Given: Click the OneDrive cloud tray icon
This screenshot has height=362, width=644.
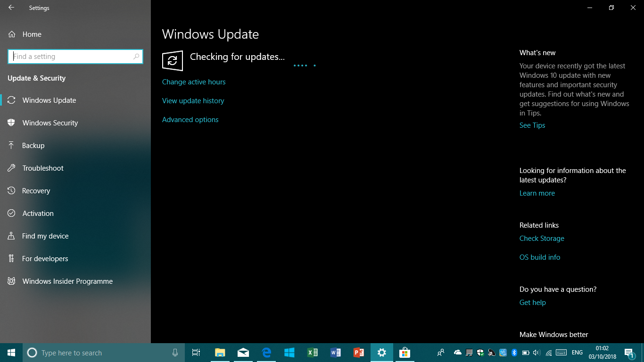Looking at the screenshot, I should point(457,353).
